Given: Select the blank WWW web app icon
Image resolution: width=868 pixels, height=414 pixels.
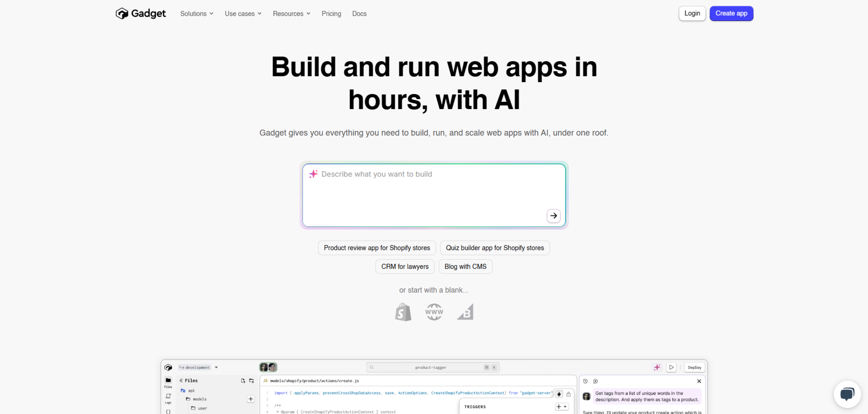Looking at the screenshot, I should tap(434, 312).
